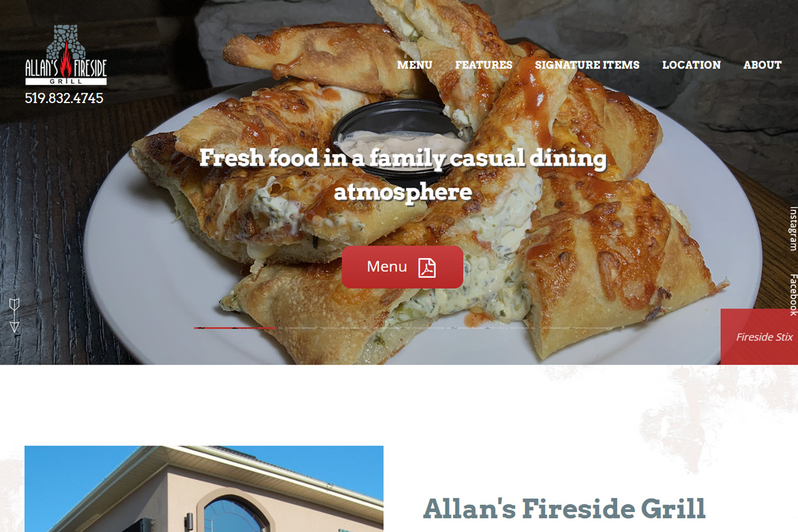Click the PDF icon on Menu button

click(427, 267)
